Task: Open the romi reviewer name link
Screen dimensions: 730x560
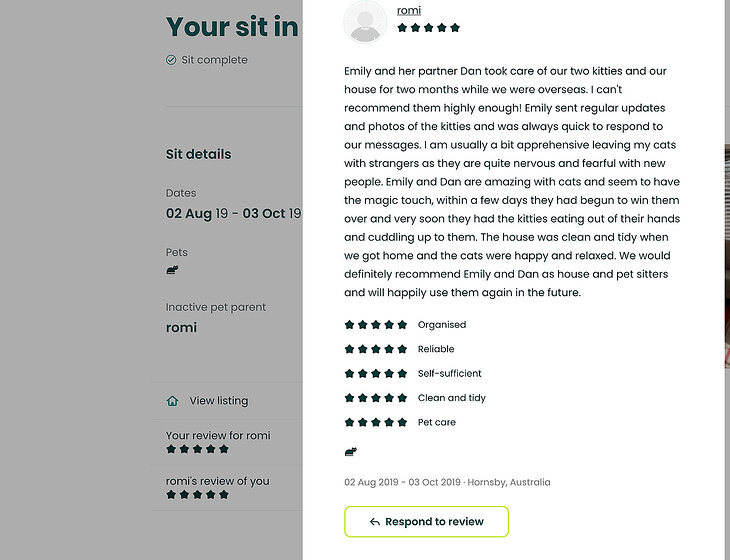Action: point(408,10)
